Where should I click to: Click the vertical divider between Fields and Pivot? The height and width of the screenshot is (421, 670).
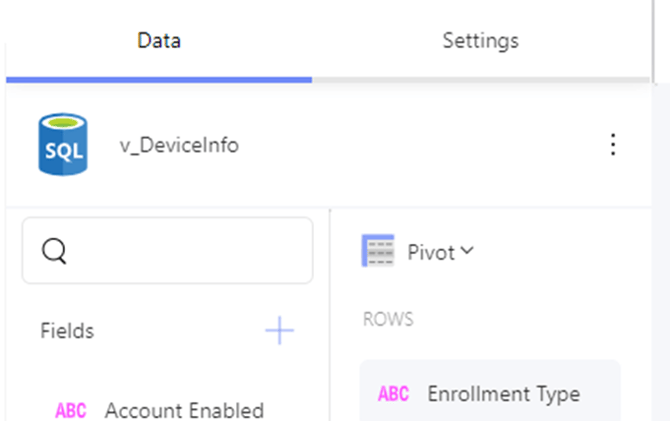pyautogui.click(x=329, y=315)
